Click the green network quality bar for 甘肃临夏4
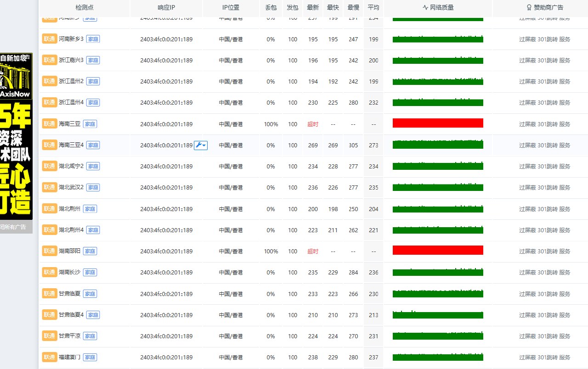 438,314
